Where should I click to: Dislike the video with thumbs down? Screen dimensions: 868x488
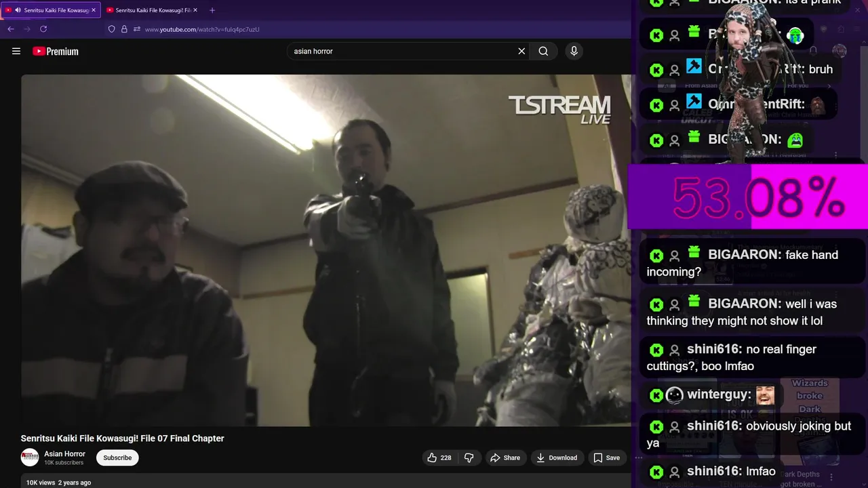pos(469,457)
